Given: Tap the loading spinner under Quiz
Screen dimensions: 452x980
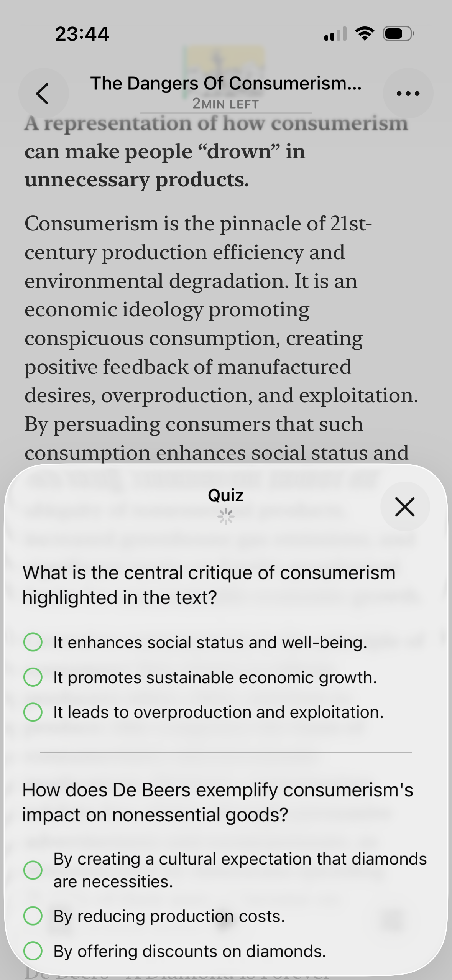Looking at the screenshot, I should (x=226, y=516).
